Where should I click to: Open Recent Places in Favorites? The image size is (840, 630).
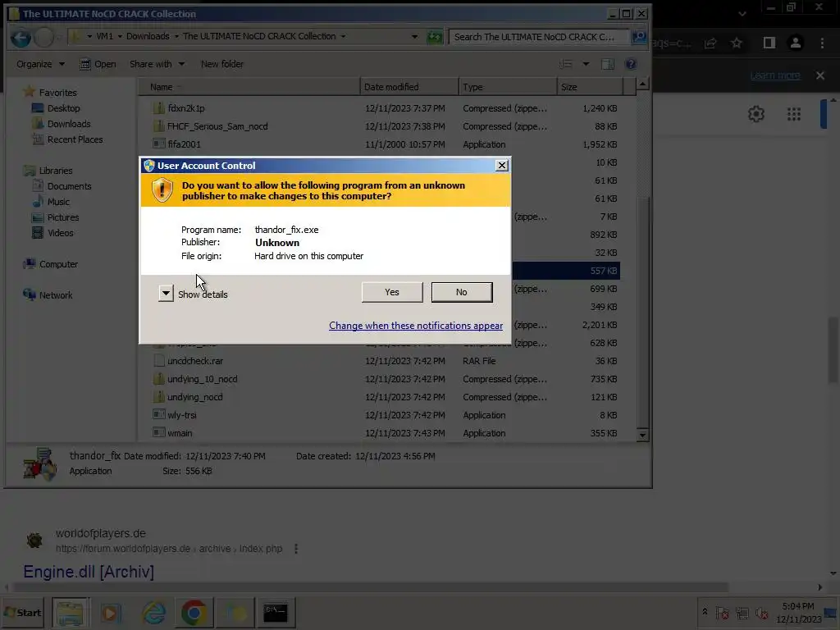coord(67,139)
